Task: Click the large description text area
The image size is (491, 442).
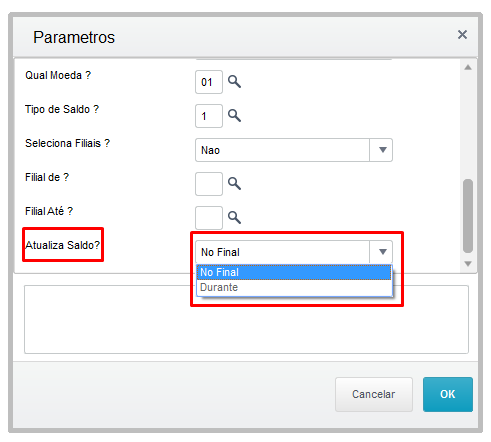Action: (246, 319)
